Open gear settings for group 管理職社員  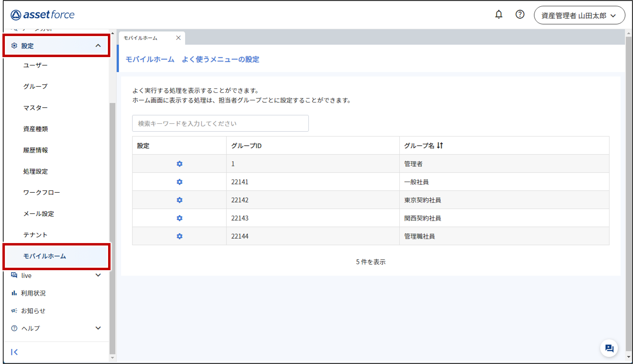(179, 236)
